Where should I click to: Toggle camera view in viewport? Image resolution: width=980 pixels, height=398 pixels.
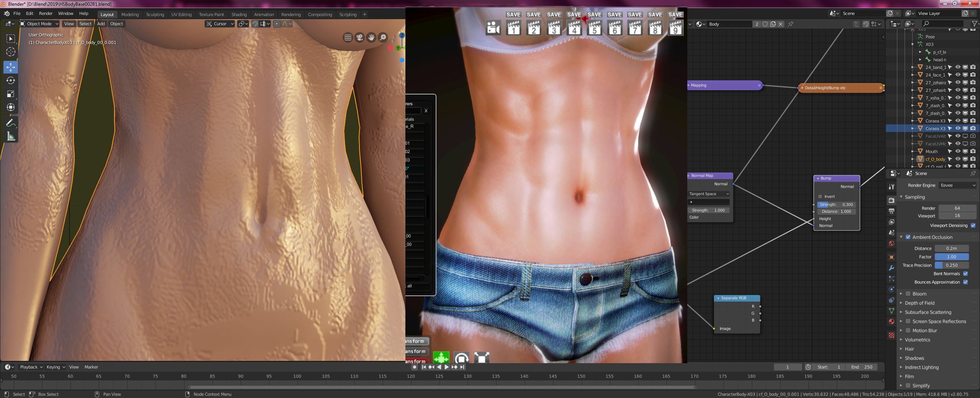click(x=359, y=38)
